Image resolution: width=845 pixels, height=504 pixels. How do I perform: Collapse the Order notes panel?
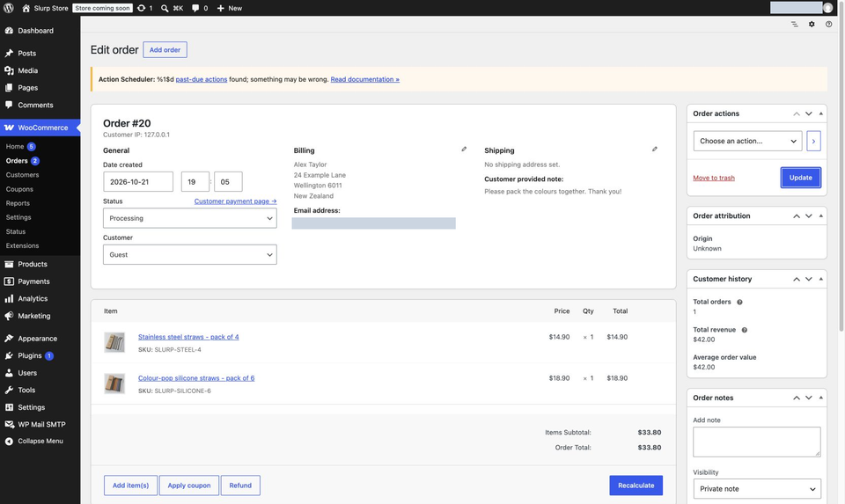(x=820, y=398)
